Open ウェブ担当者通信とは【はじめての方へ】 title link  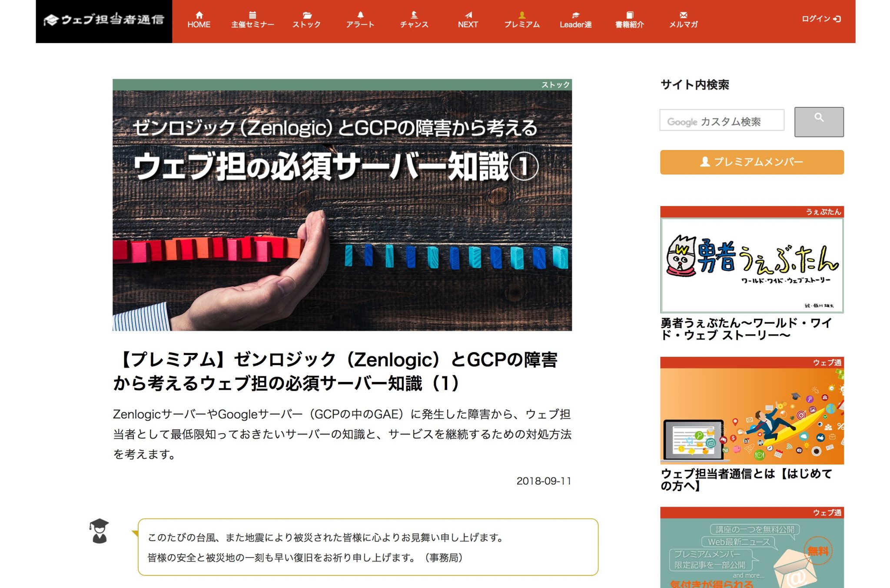click(x=746, y=480)
